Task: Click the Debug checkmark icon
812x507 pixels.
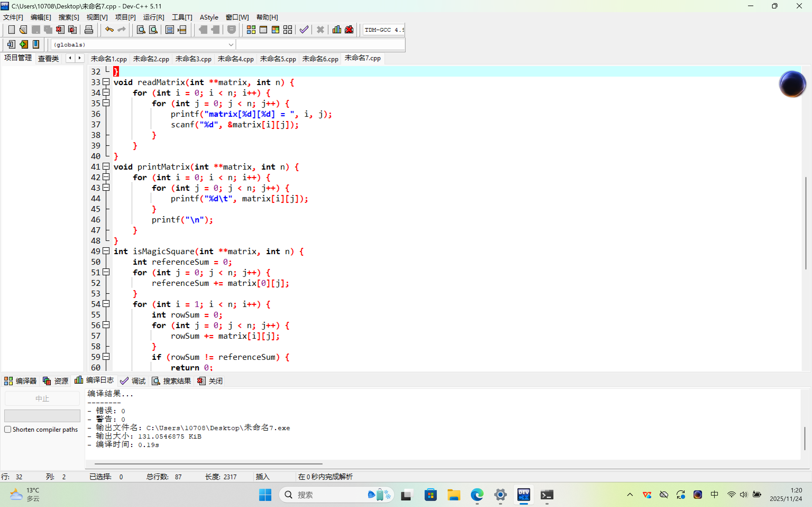Action: [304, 30]
